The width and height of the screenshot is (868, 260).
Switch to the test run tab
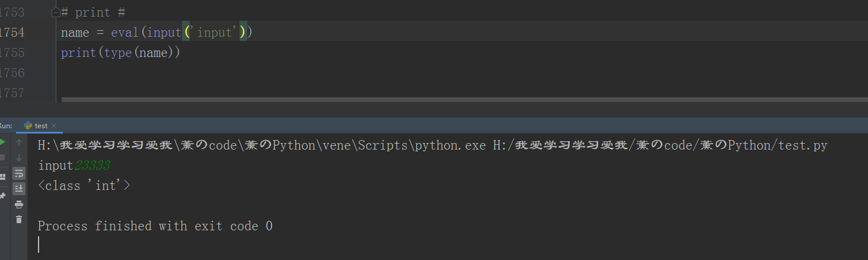click(41, 126)
